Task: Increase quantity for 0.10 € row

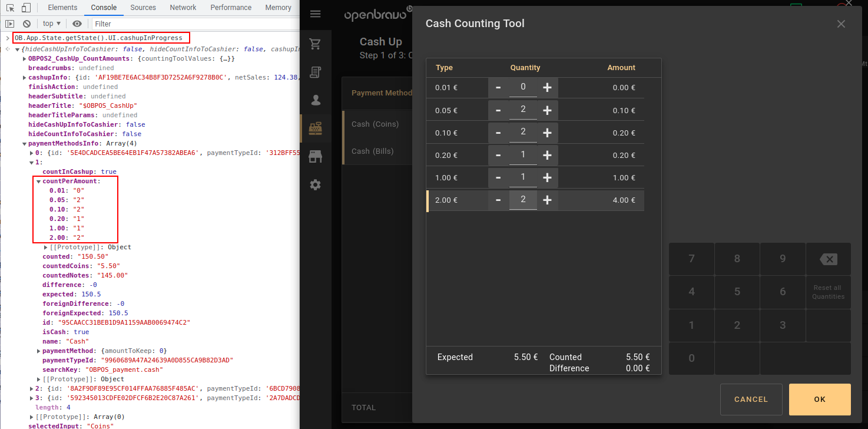Action: click(x=547, y=133)
